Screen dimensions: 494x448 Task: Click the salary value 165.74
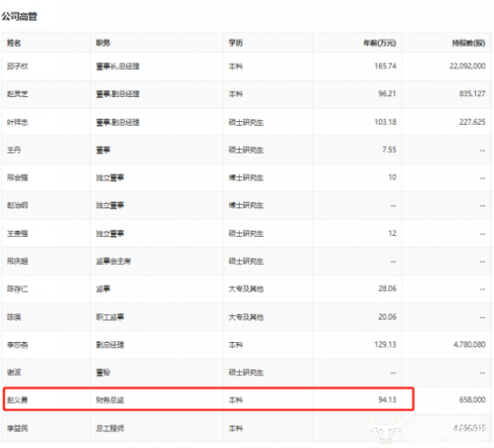[385, 66]
